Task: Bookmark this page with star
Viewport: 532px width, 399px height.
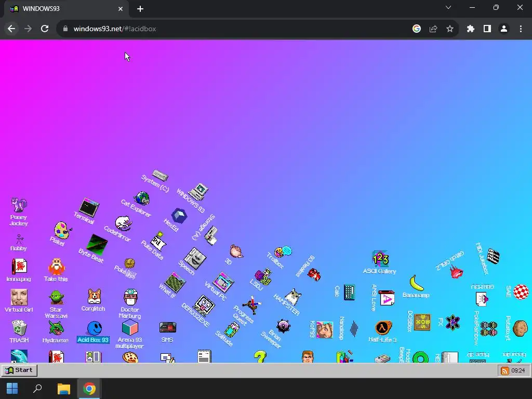Action: click(450, 29)
